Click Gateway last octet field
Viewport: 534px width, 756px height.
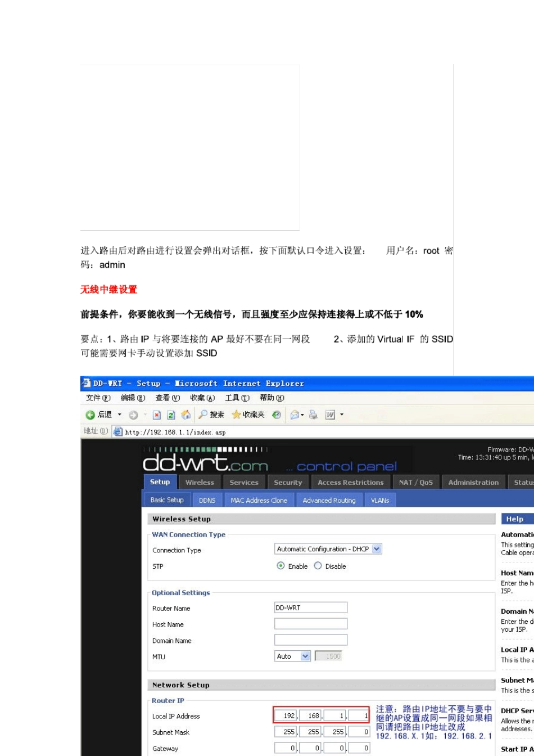coord(359,748)
